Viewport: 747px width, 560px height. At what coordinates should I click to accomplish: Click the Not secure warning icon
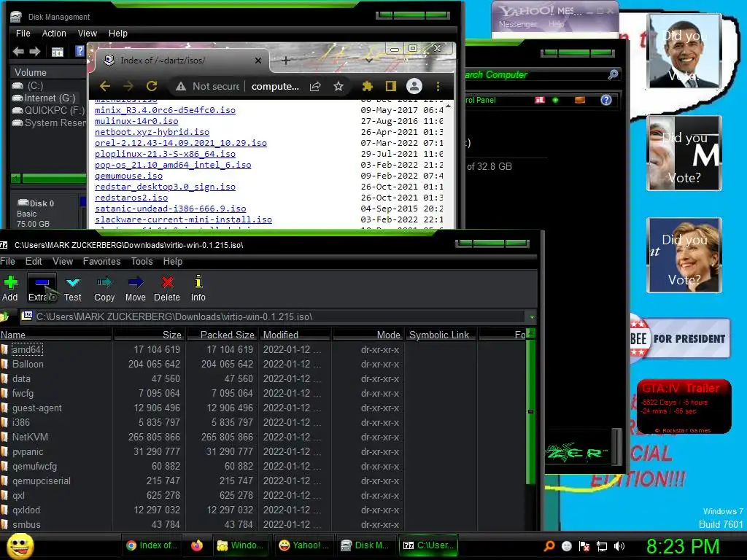coord(181,86)
